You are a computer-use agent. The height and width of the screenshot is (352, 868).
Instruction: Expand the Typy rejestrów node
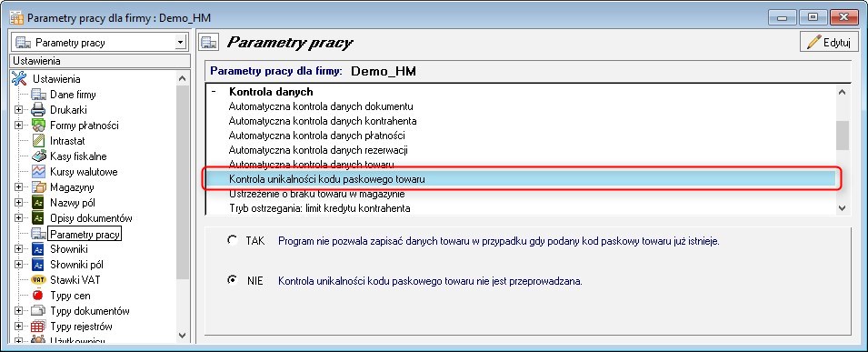[x=19, y=327]
